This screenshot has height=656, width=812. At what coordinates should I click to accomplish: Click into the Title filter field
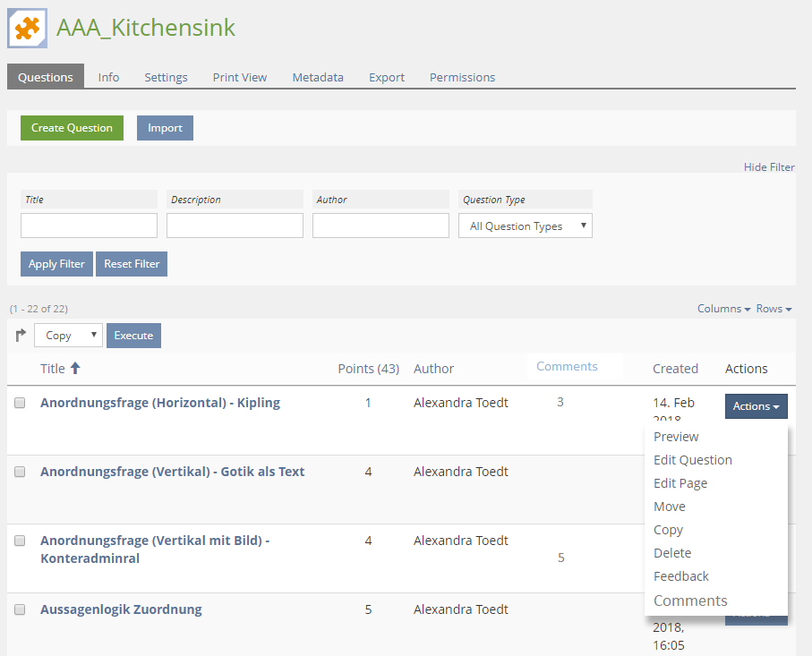[x=89, y=226]
